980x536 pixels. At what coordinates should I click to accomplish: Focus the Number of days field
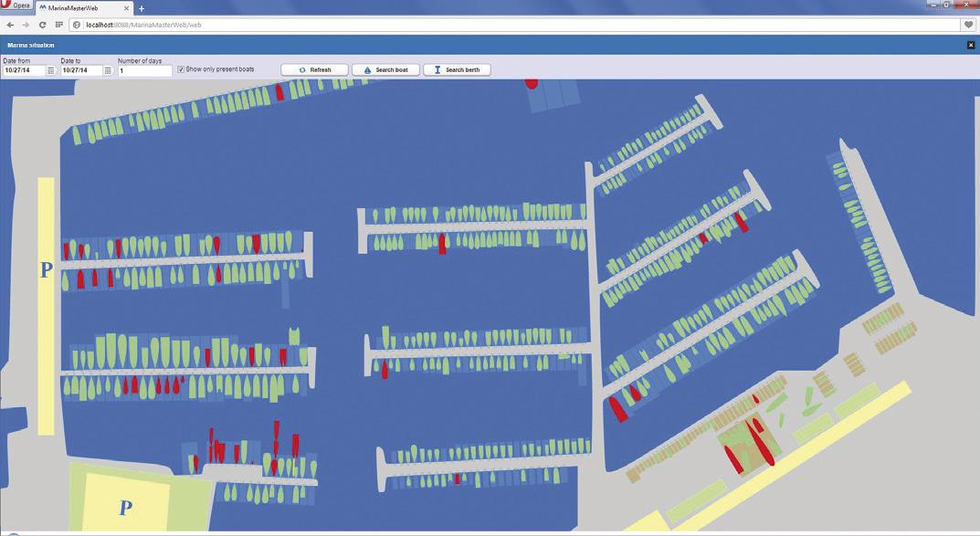pos(144,70)
